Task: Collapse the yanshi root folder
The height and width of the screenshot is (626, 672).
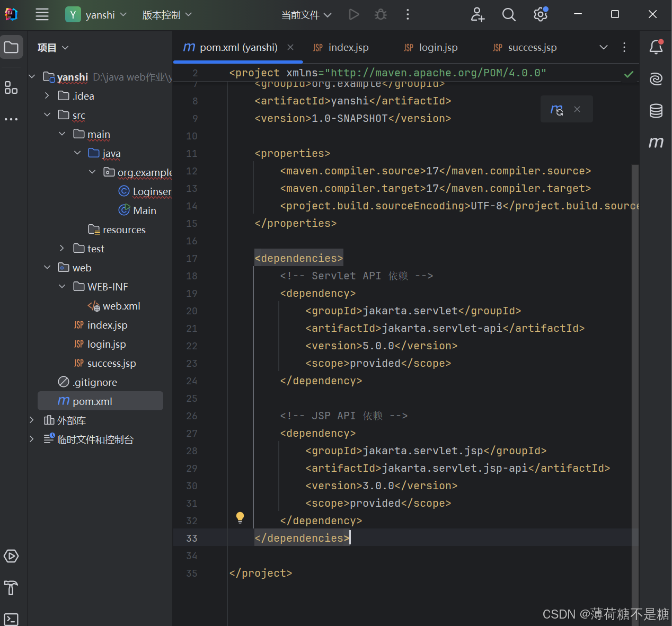Action: click(32, 77)
